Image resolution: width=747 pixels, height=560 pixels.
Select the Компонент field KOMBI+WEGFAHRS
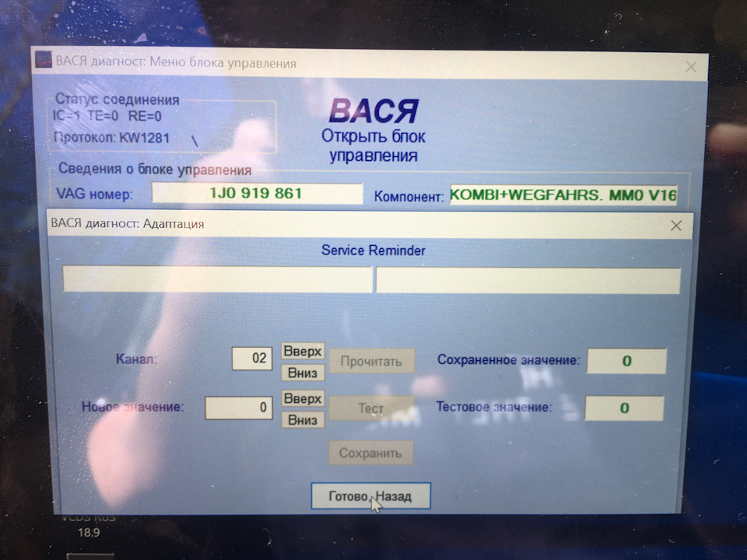coord(563,194)
